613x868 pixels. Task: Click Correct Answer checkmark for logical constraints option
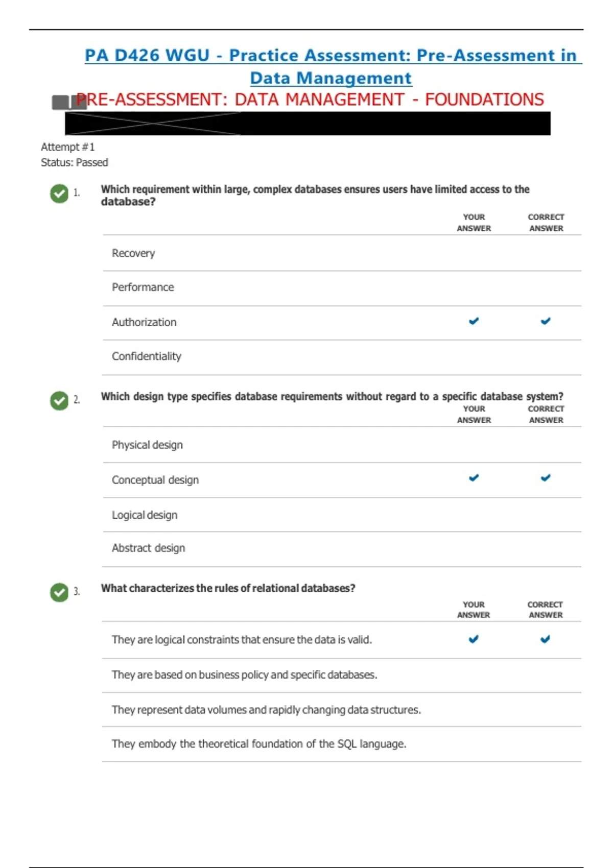click(546, 639)
